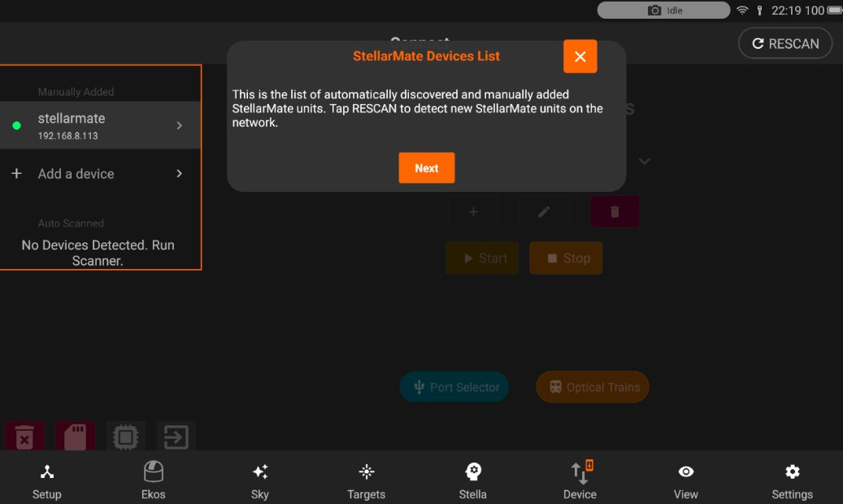This screenshot has height=504, width=843.
Task: Click the SD card icon
Action: click(76, 437)
